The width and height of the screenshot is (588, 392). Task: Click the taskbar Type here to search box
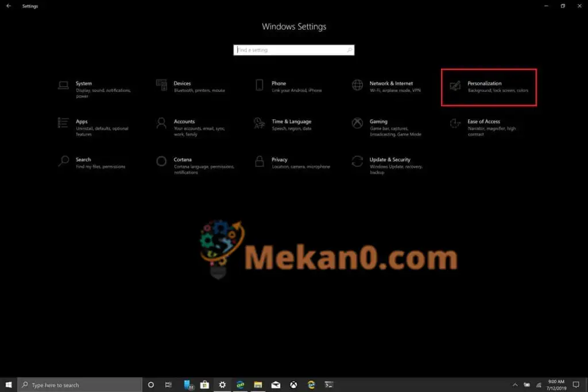click(x=79, y=385)
